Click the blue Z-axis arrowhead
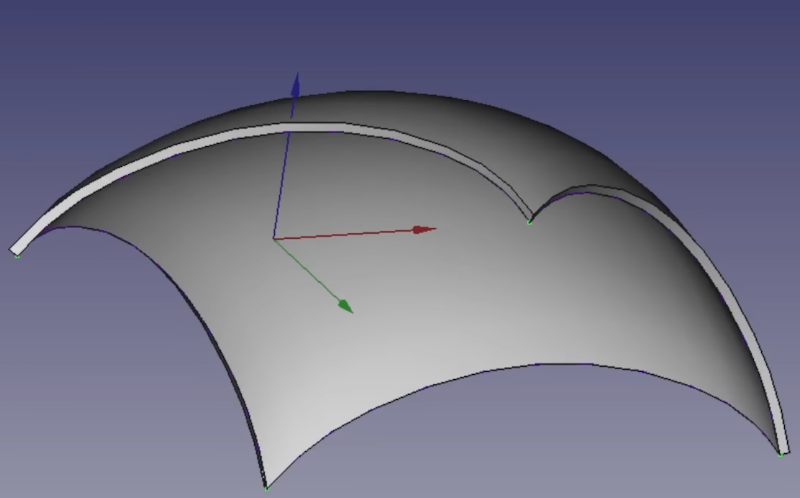800x498 pixels. point(294,85)
